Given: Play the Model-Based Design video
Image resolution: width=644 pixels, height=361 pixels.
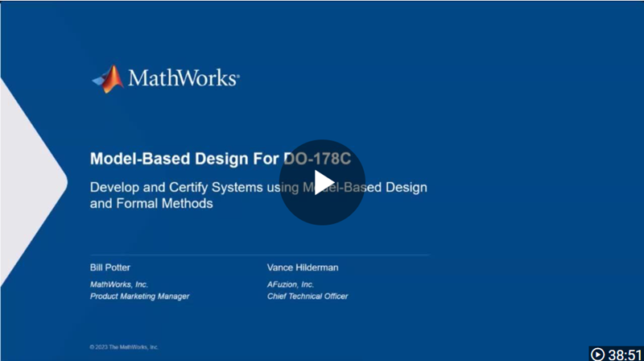Looking at the screenshot, I should click(322, 182).
